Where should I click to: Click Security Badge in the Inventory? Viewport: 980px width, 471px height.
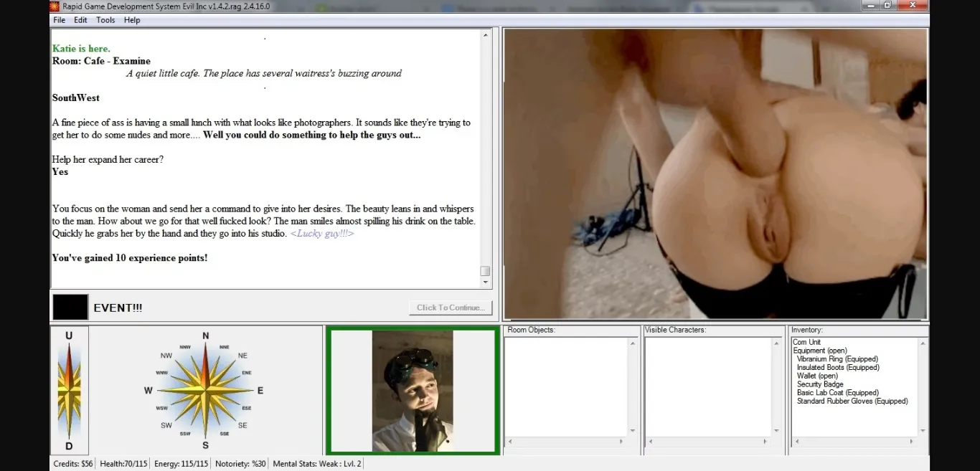point(820,384)
